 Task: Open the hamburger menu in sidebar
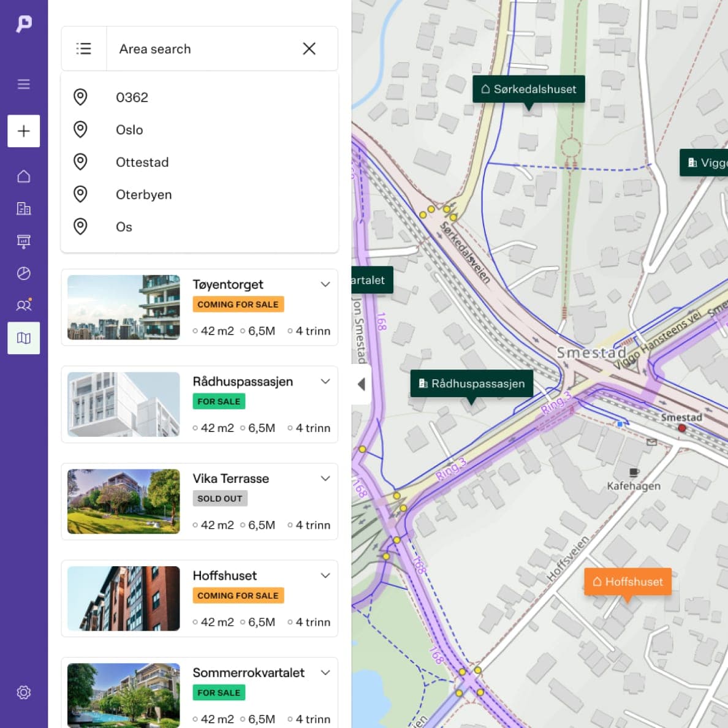[23, 84]
